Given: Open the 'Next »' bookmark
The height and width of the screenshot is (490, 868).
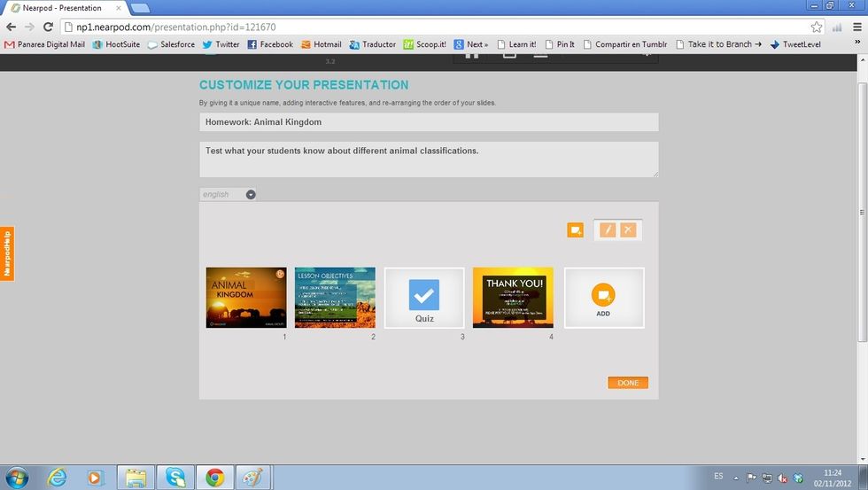Looking at the screenshot, I should [x=471, y=44].
